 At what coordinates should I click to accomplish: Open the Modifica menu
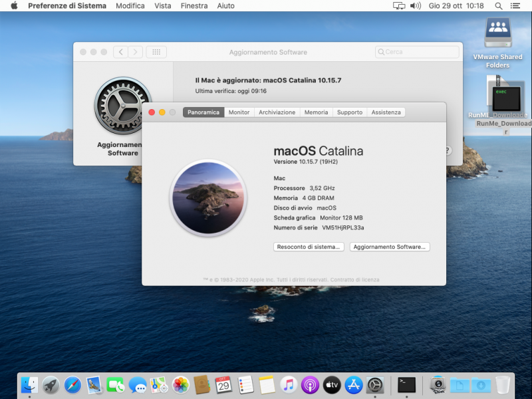click(x=130, y=6)
